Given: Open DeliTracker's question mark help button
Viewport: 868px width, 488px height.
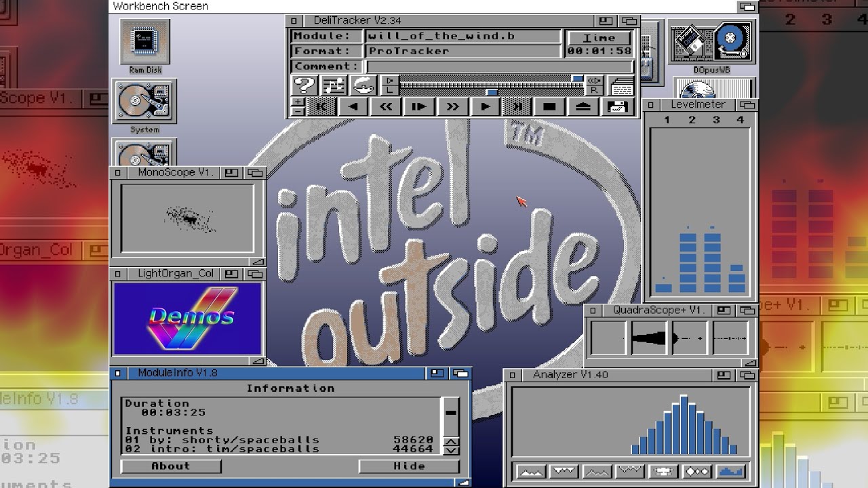Looking at the screenshot, I should point(304,85).
